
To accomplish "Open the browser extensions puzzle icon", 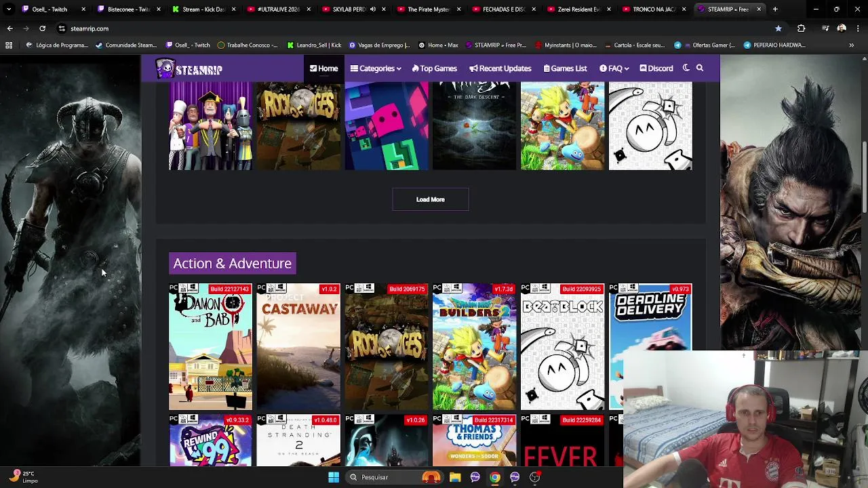I will (801, 28).
